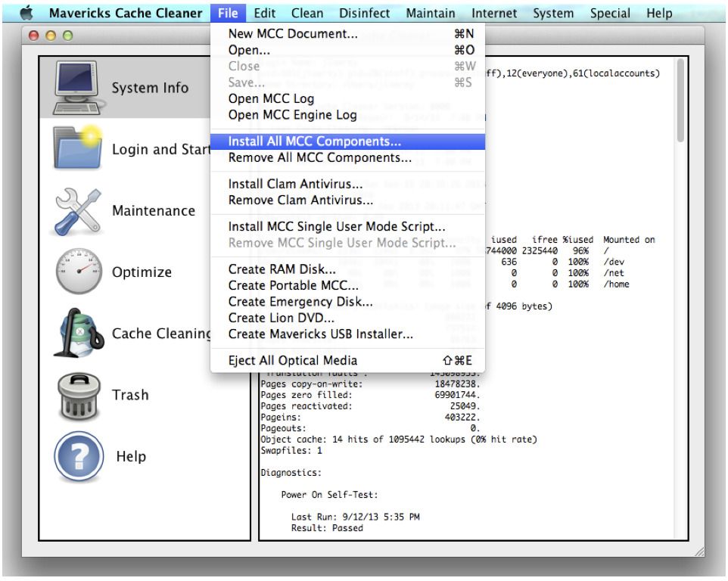Open the Clean menu
This screenshot has width=728, height=581.
306,13
